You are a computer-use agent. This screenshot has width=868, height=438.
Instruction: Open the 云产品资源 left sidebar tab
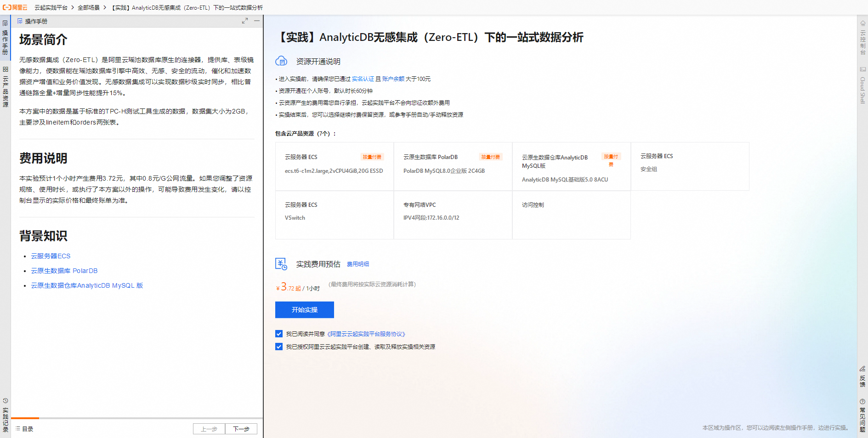point(5,86)
